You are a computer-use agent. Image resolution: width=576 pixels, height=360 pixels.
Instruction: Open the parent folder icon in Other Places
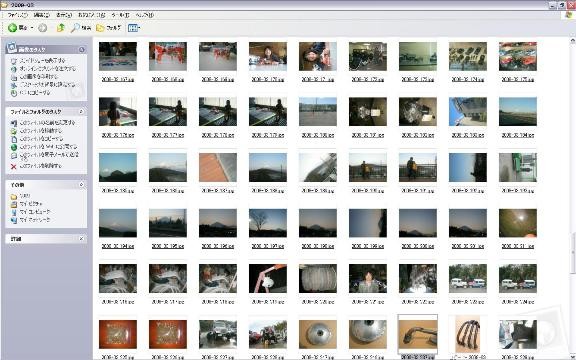coord(14,196)
